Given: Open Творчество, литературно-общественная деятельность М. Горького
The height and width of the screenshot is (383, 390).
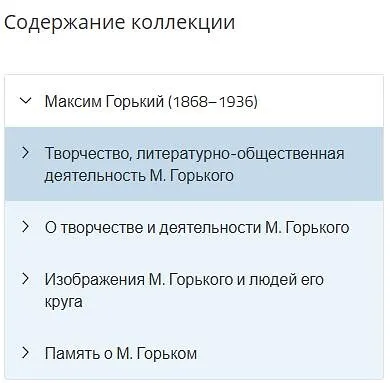Looking at the screenshot, I should pos(194,164).
